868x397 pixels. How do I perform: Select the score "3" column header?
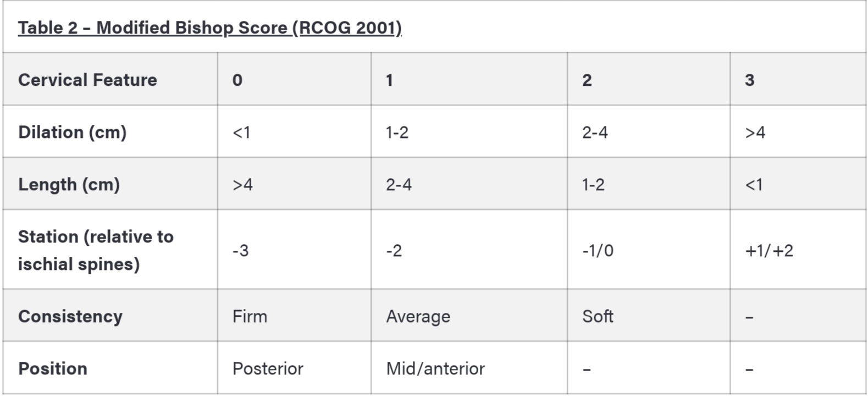pos(749,80)
